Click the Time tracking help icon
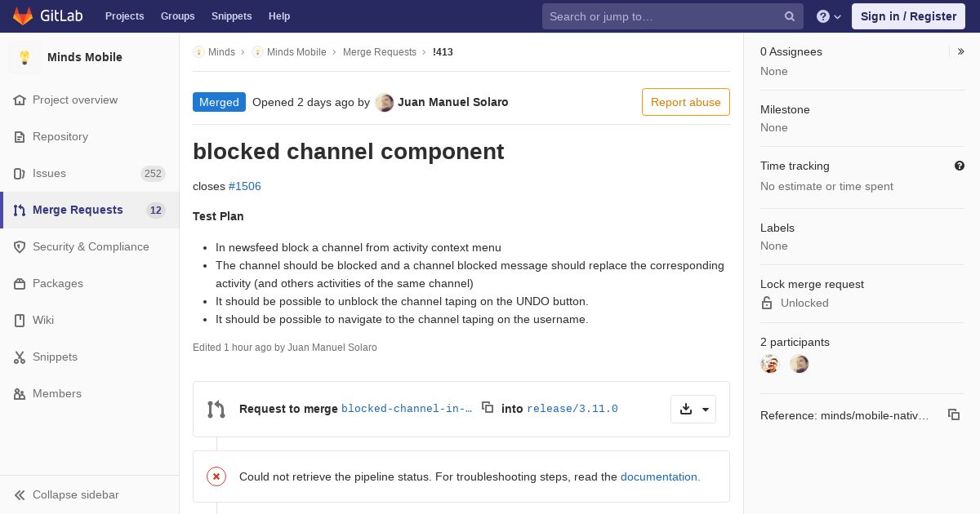The height and width of the screenshot is (514, 980). [960, 166]
